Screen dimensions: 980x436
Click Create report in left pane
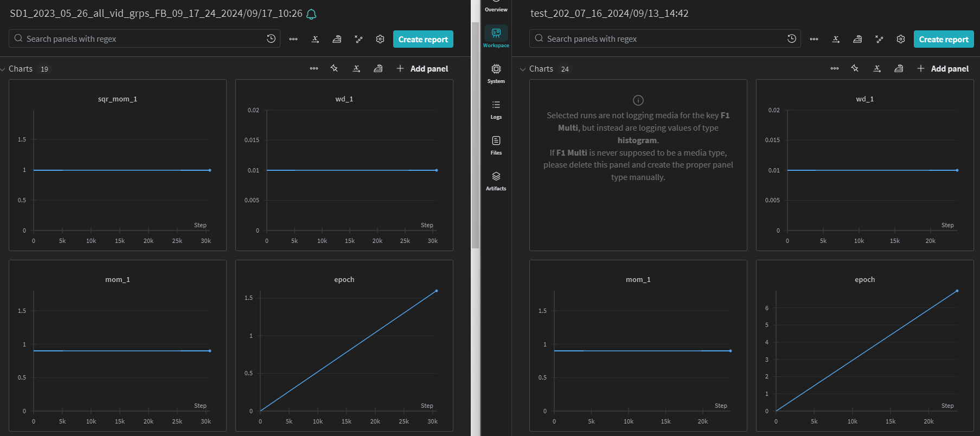click(423, 39)
